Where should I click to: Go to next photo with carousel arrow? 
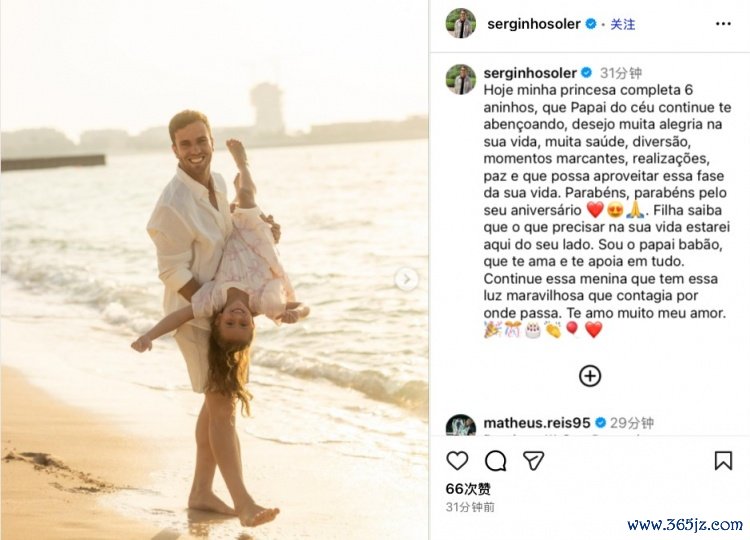click(x=407, y=279)
